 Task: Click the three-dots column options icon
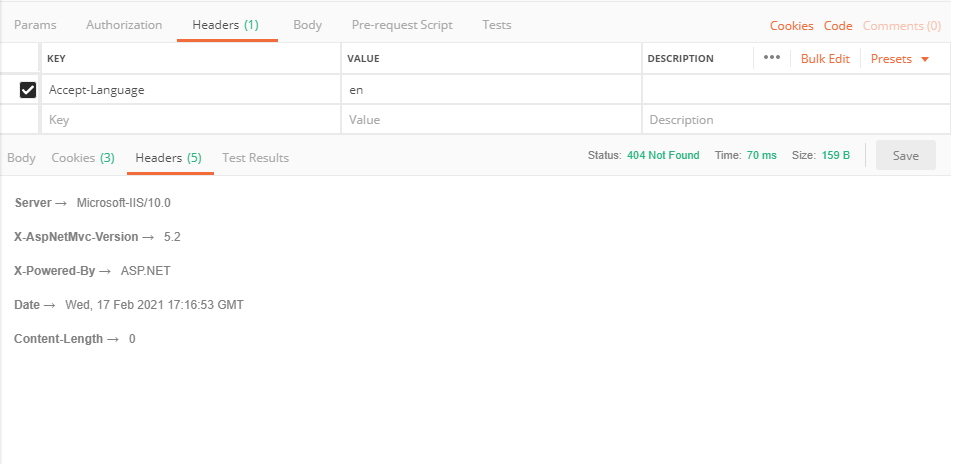pos(771,58)
